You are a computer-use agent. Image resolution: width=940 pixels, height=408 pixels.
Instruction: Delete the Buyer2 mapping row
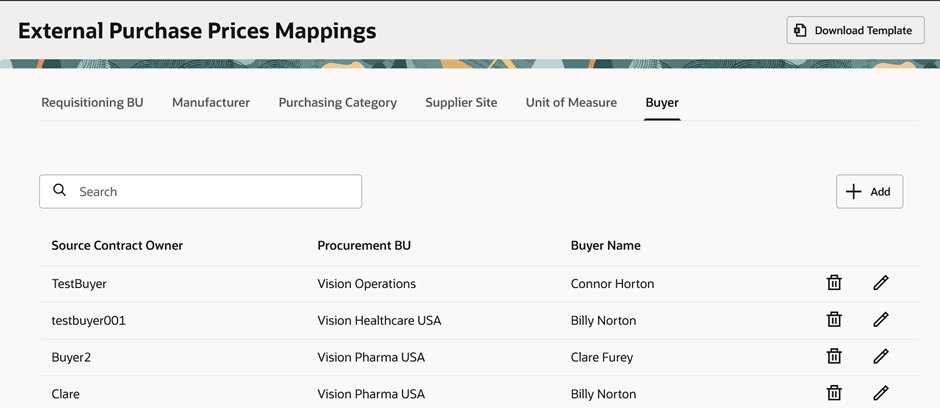(x=834, y=356)
